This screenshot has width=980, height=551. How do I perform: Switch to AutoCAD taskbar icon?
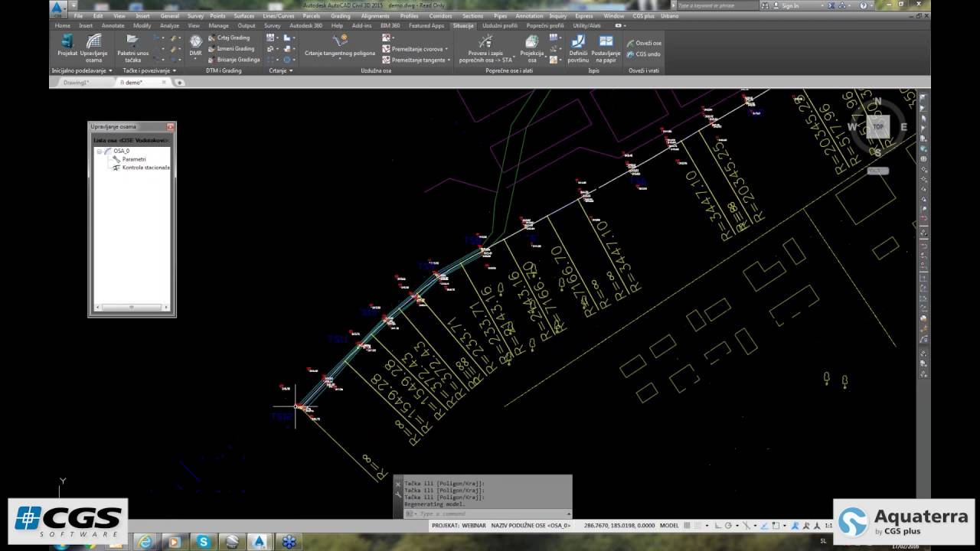(x=260, y=542)
